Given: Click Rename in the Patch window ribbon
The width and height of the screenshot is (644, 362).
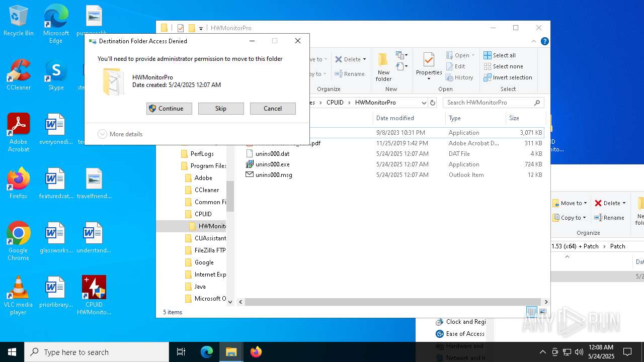Looking at the screenshot, I should [x=609, y=218].
